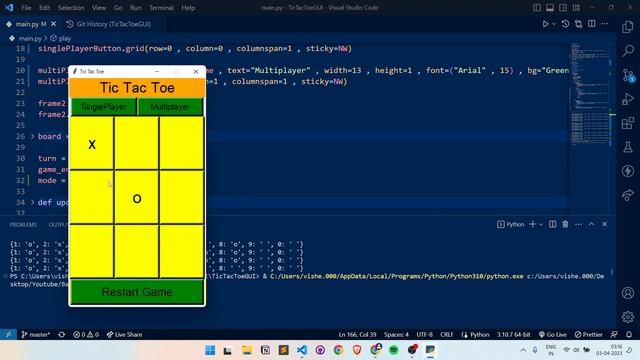This screenshot has height=360, width=640.
Task: Create a new terminal with plus icon
Action: tap(532, 224)
